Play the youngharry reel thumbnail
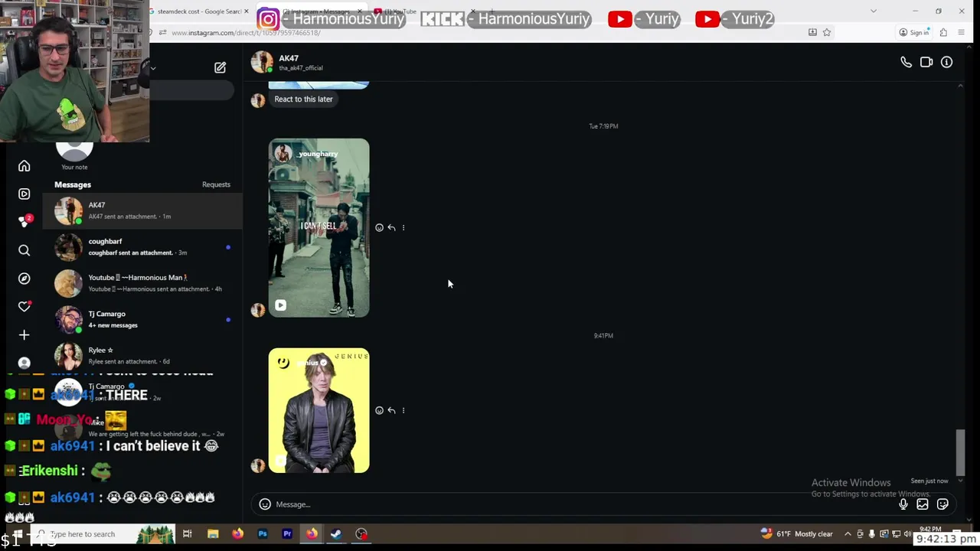The height and width of the screenshot is (551, 980). point(318,228)
